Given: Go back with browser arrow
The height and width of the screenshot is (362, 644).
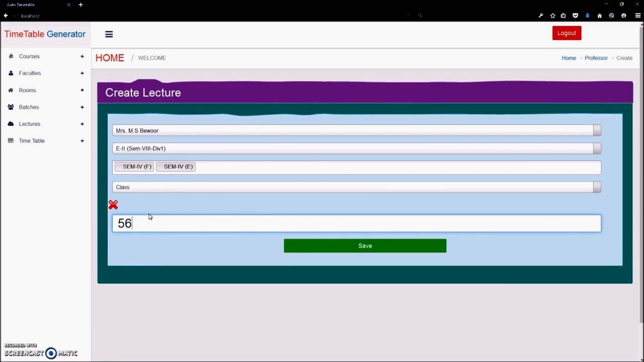Looking at the screenshot, I should (x=6, y=16).
